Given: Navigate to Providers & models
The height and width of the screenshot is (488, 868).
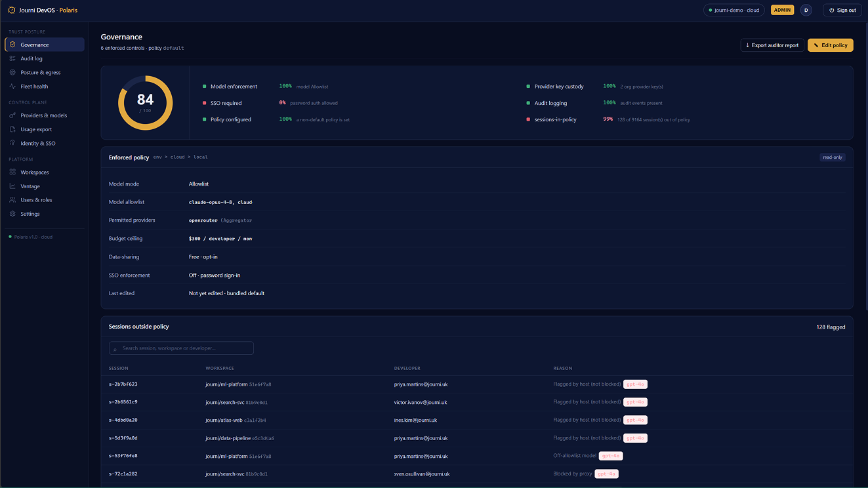Looking at the screenshot, I should [x=44, y=115].
